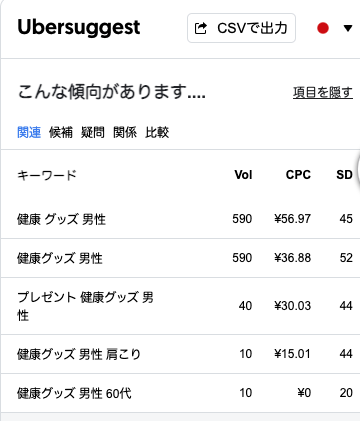Click the キーワード column header
Screen dimensions: 360x421
47,175
